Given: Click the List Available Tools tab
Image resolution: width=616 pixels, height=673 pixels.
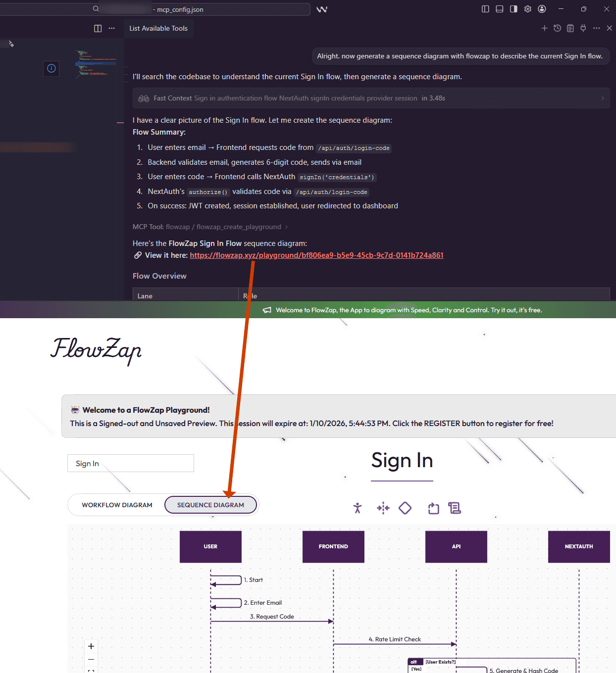Looking at the screenshot, I should pyautogui.click(x=158, y=28).
